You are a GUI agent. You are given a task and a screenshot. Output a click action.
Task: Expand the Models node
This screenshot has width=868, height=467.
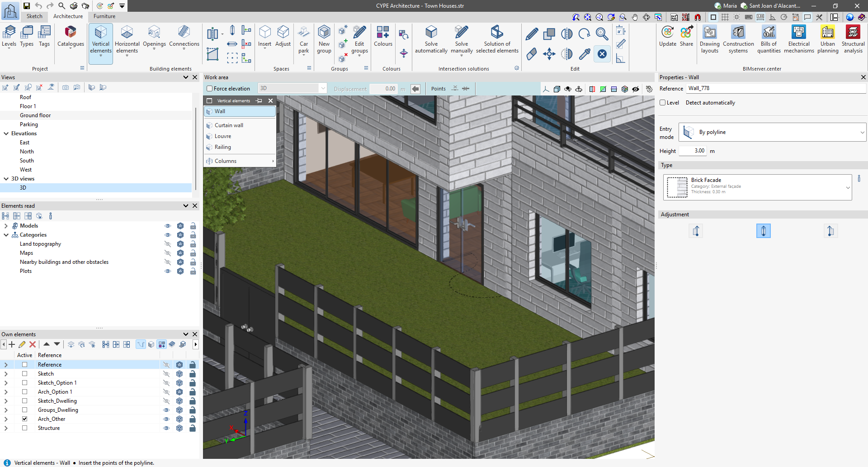tap(6, 226)
